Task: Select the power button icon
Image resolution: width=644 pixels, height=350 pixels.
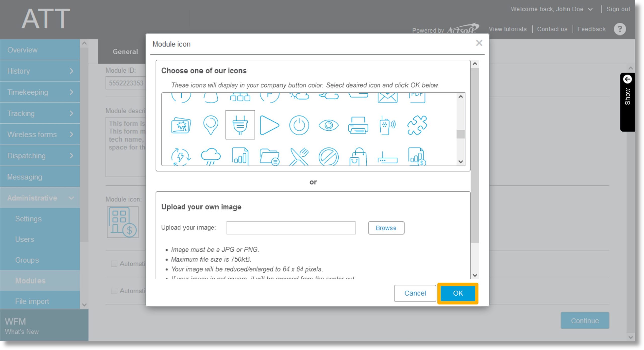Action: pyautogui.click(x=299, y=125)
